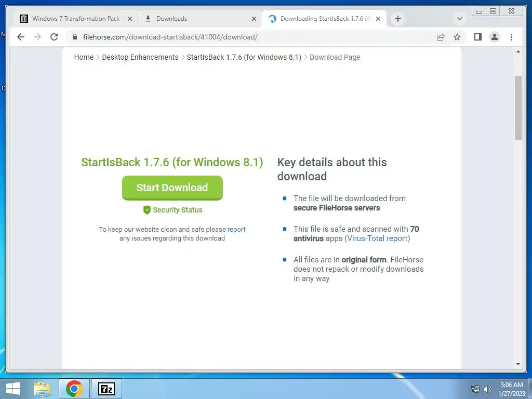532x399 pixels.
Task: Click the green shield security icon
Action: pos(147,210)
